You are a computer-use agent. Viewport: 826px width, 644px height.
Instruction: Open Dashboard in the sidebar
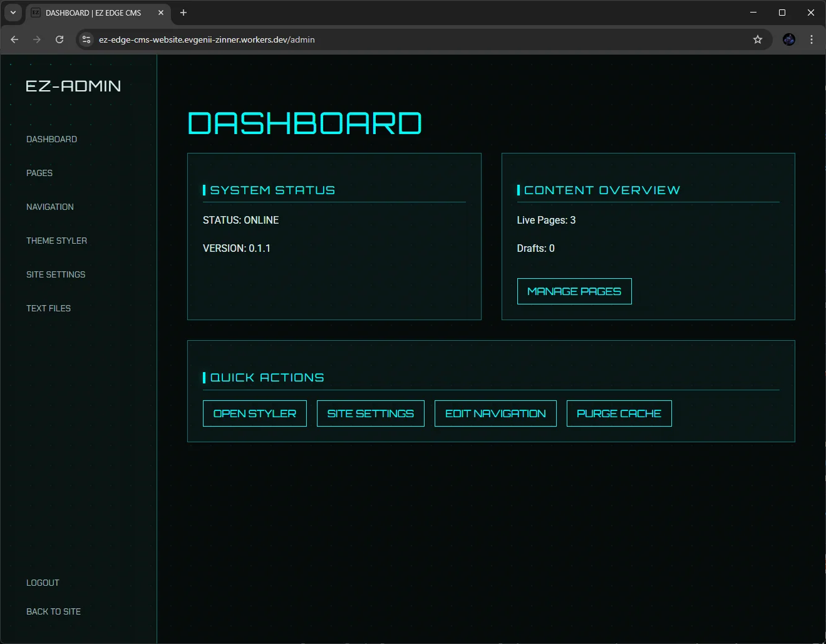pyautogui.click(x=51, y=139)
